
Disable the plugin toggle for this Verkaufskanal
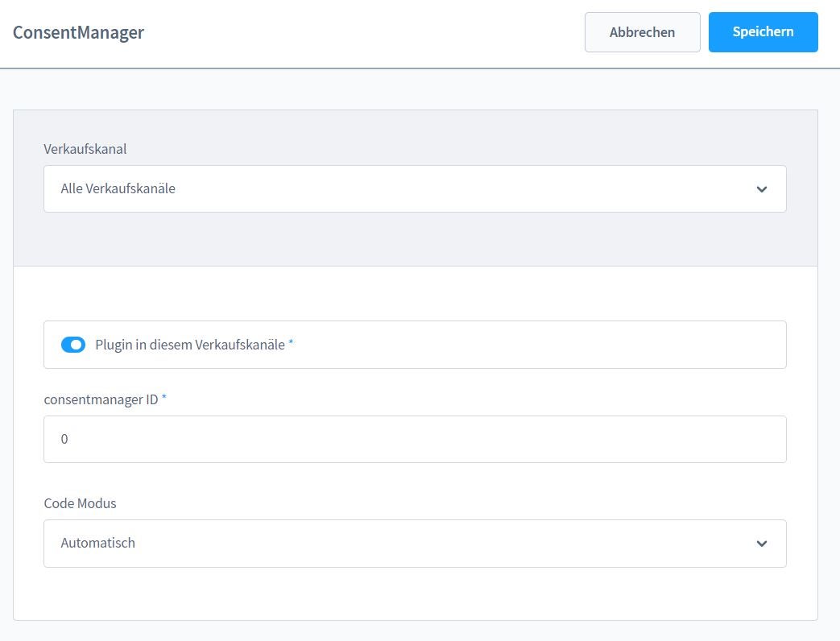point(73,345)
